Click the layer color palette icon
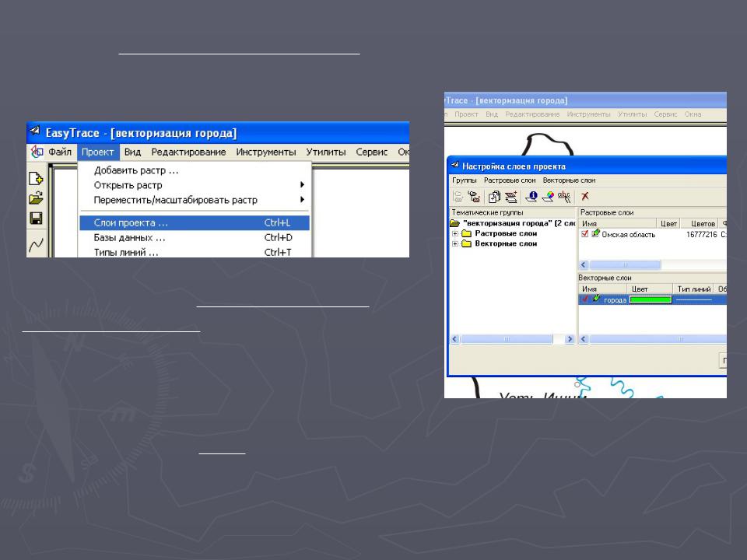 549,196
